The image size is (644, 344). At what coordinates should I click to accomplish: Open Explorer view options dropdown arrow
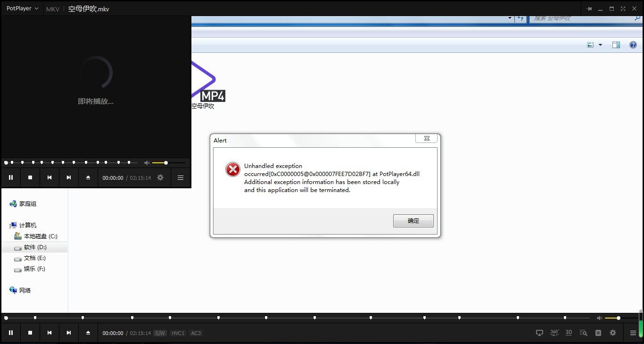coord(600,45)
